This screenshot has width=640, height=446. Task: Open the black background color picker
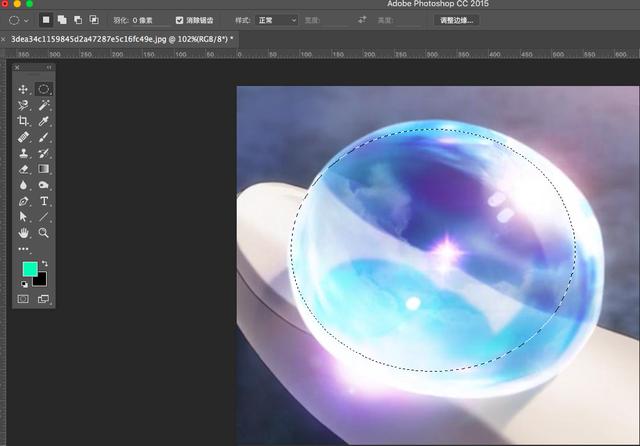(42, 281)
